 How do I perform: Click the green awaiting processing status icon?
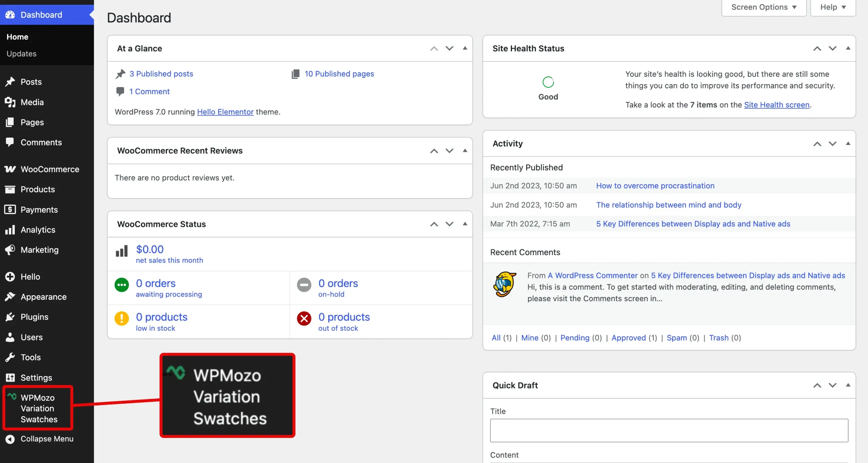coord(122,285)
